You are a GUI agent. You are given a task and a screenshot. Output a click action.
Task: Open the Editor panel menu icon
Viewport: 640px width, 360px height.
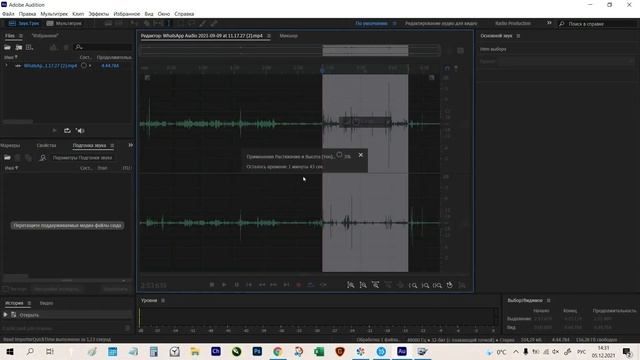[x=269, y=36]
